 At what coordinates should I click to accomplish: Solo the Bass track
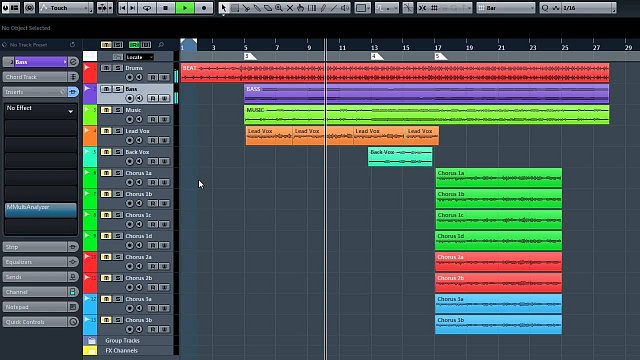pos(118,89)
